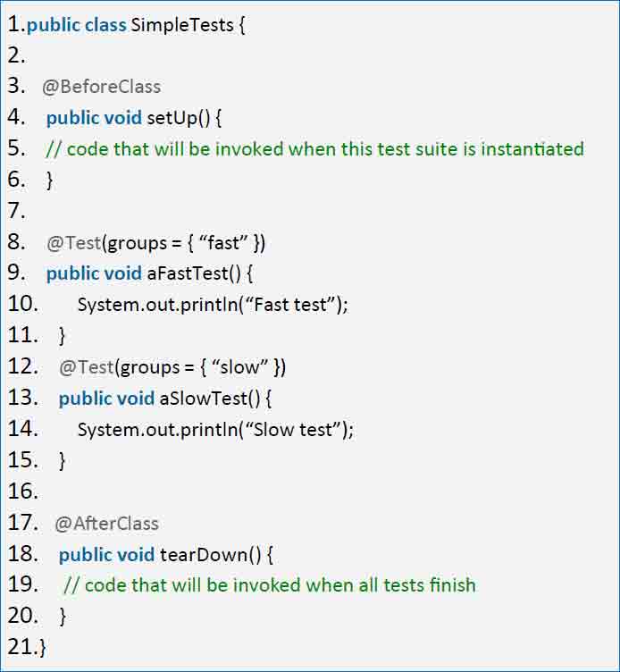Click the empty line number 7
Screen dimensions: 620x672
[17, 211]
